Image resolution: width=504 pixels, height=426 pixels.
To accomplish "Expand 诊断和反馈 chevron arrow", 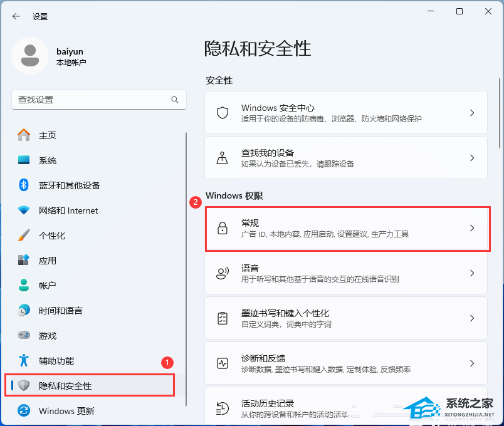I will pyautogui.click(x=472, y=363).
